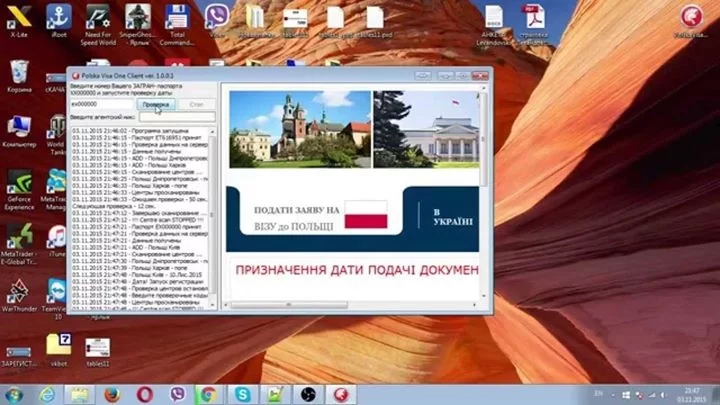Open the X-Lite desktop shortcut
720x405 pixels.
click(x=19, y=17)
